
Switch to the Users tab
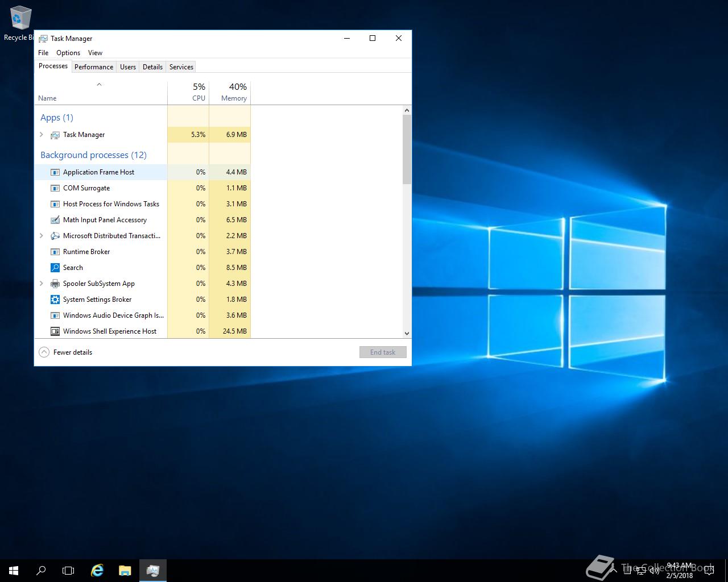click(128, 67)
